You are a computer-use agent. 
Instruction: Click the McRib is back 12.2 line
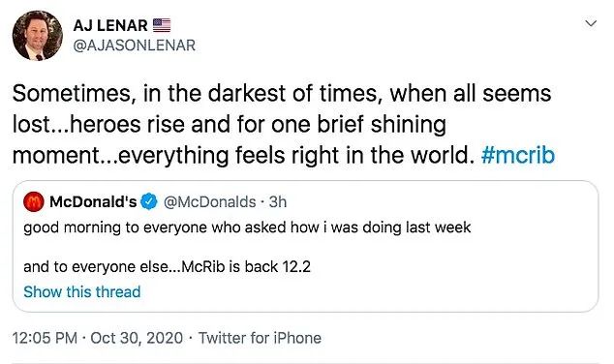point(167,266)
